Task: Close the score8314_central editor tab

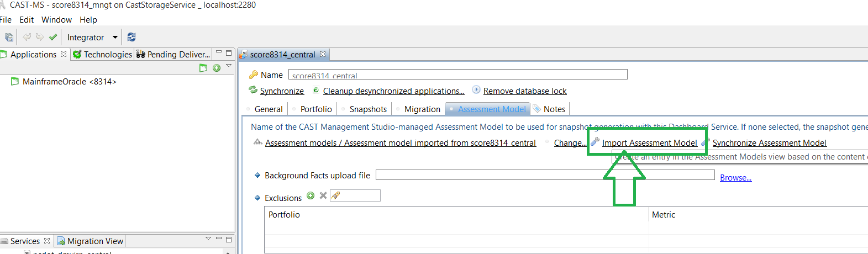Action: pyautogui.click(x=323, y=54)
